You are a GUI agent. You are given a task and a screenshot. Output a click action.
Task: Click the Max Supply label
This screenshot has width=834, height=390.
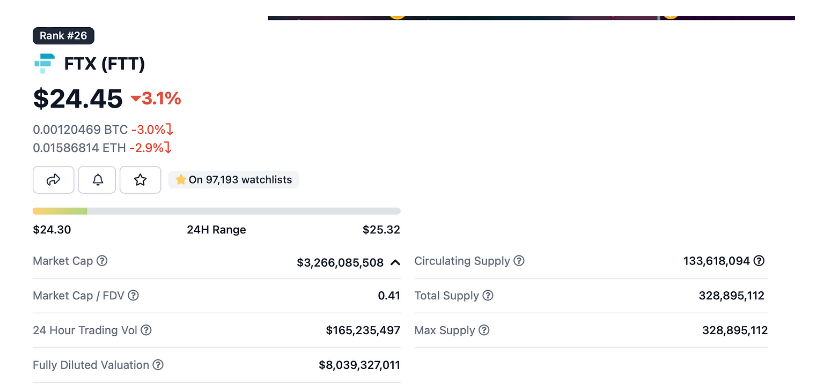click(x=445, y=330)
